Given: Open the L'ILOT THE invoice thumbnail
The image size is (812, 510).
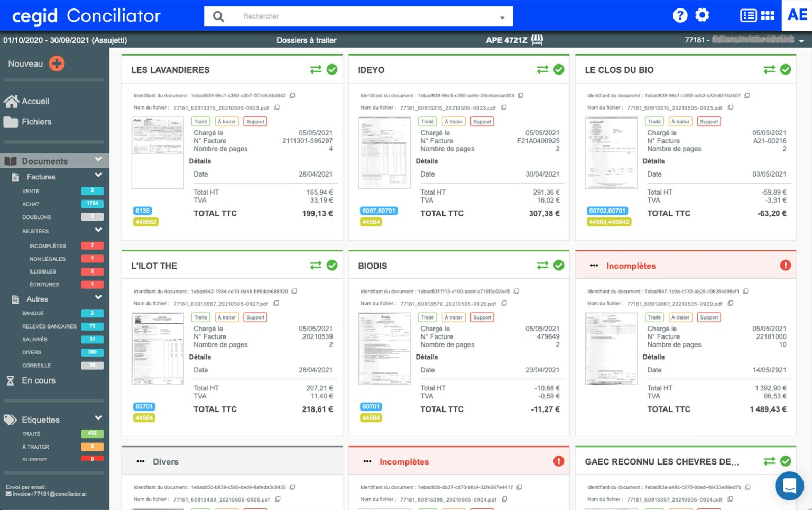Looking at the screenshot, I should (x=158, y=348).
